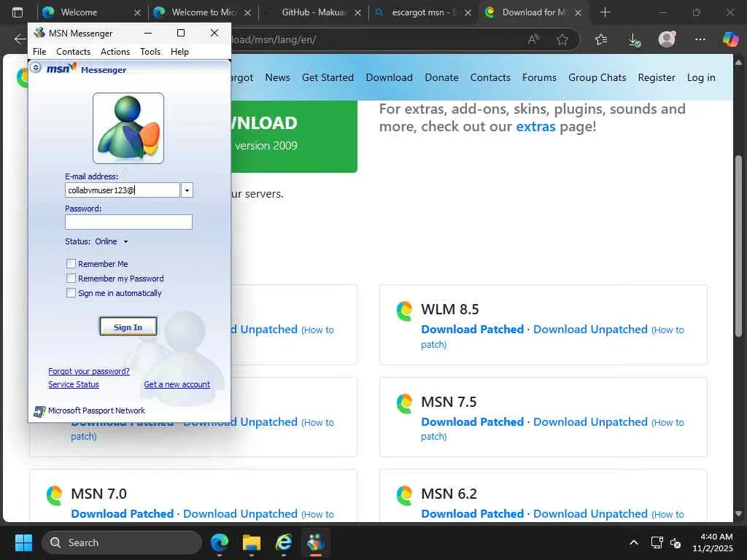This screenshot has width=747, height=560.
Task: Show hidden icons tray chevron
Action: 634,542
